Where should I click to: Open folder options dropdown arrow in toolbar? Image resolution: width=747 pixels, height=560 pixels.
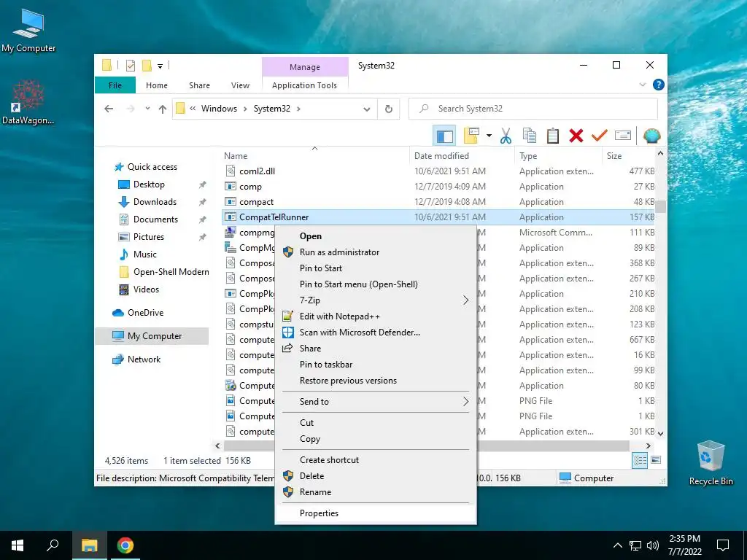tap(489, 136)
